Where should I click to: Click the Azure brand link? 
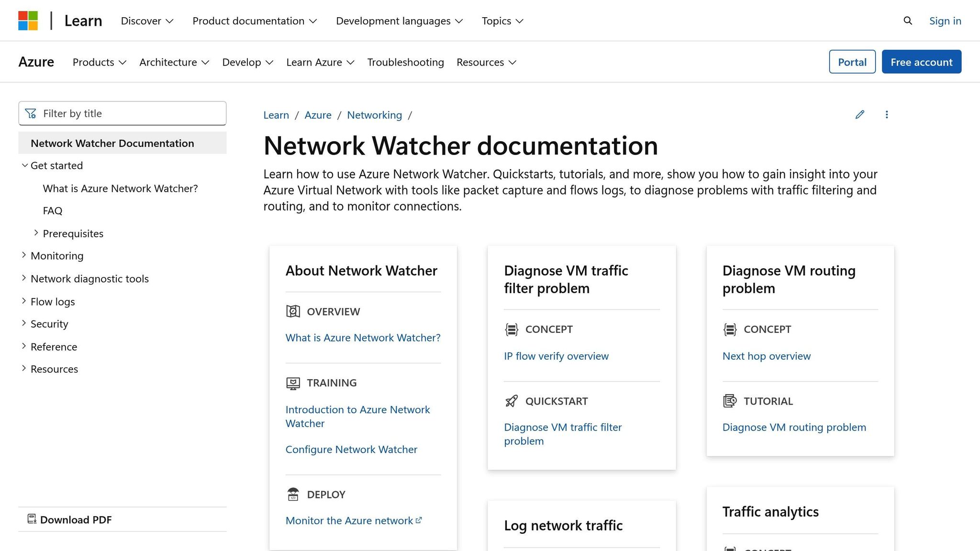36,62
